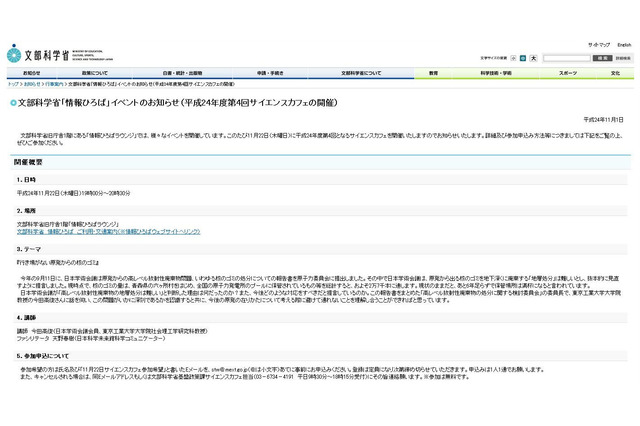Go to お知らせ in the breadcrumb
This screenshot has width=640, height=426.
pyautogui.click(x=32, y=84)
